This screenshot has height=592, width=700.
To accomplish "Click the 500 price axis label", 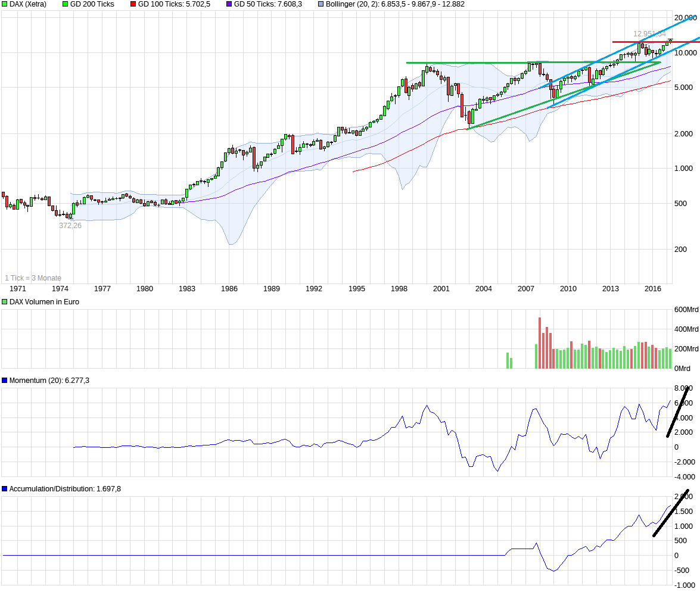I will pos(680,204).
